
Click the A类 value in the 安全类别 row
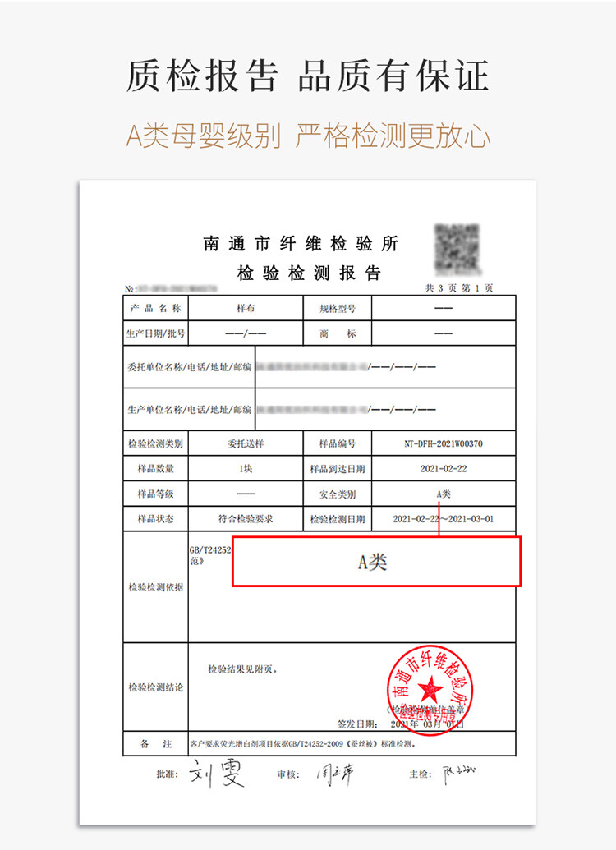pos(444,494)
